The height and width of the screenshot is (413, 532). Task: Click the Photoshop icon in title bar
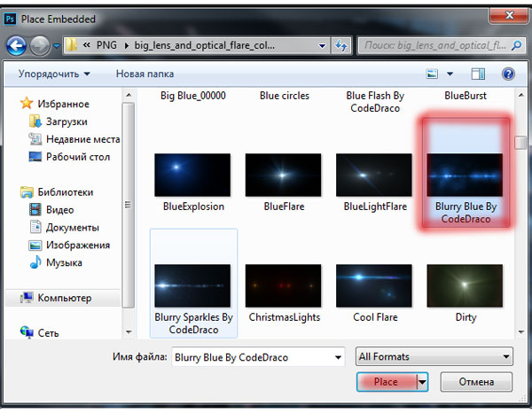pyautogui.click(x=10, y=19)
